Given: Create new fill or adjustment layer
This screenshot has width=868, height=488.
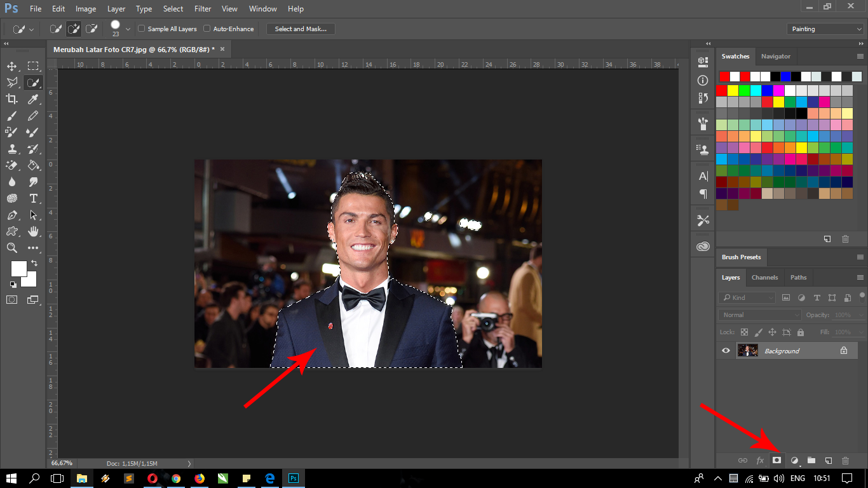Looking at the screenshot, I should [794, 460].
